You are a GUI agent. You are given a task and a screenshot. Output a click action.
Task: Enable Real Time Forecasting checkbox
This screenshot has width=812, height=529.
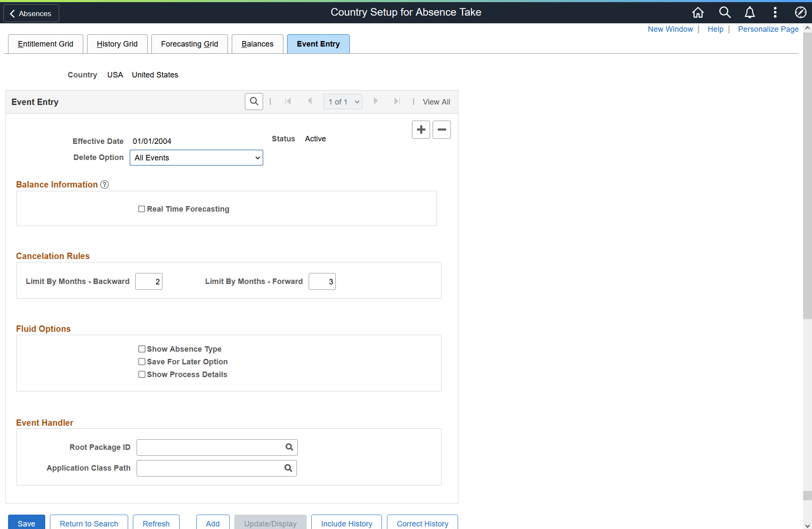point(142,209)
